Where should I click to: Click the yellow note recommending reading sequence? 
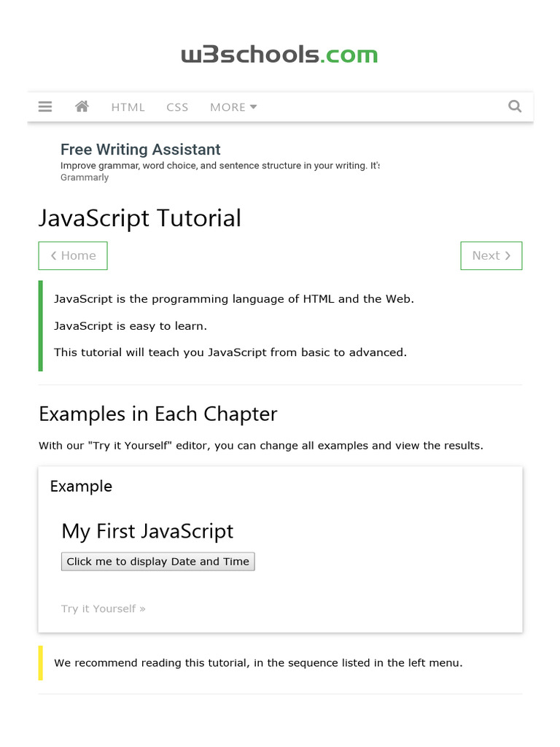click(258, 663)
